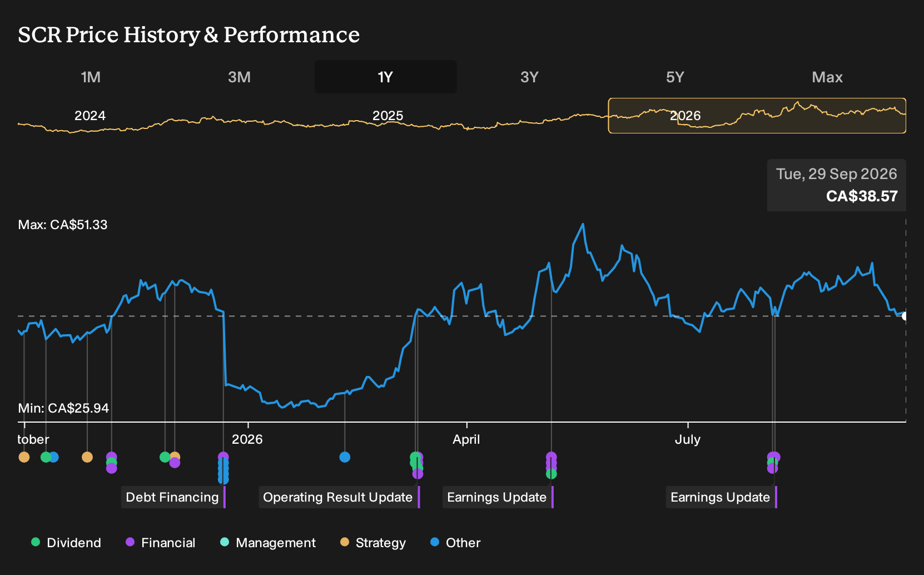Click the highlighted range window in the overview chart
Screen dimensions: 924x575
pos(757,116)
